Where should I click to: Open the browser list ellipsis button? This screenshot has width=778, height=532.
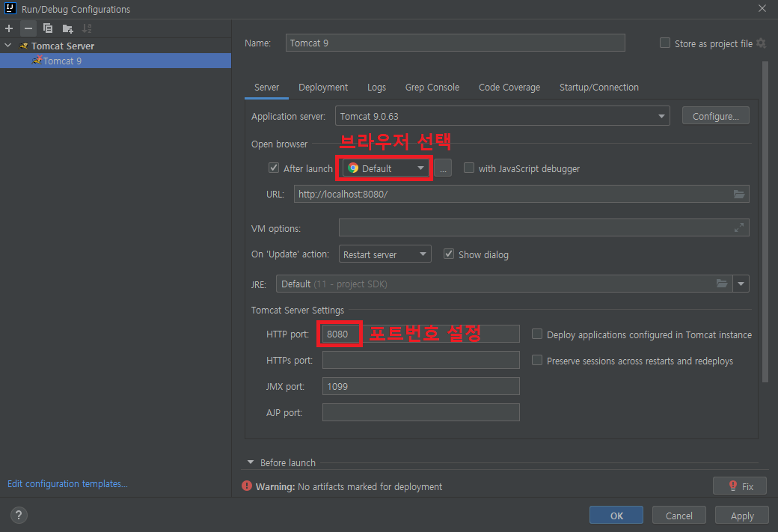coord(443,169)
